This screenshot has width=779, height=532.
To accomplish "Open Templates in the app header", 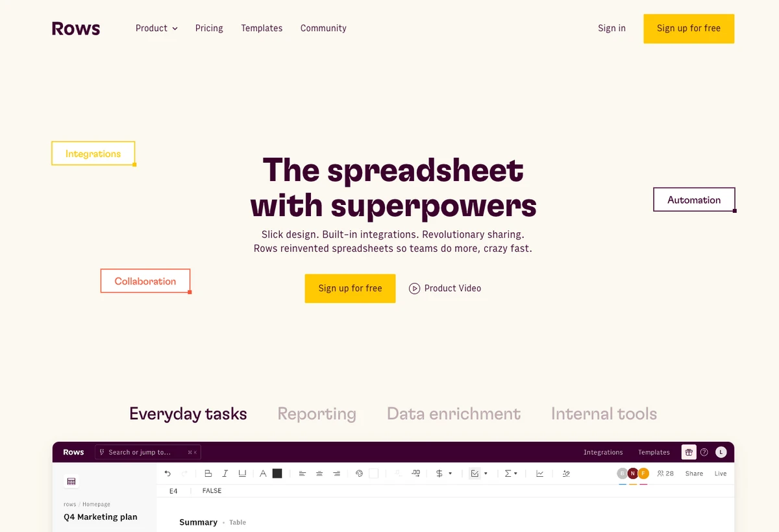I will (654, 452).
